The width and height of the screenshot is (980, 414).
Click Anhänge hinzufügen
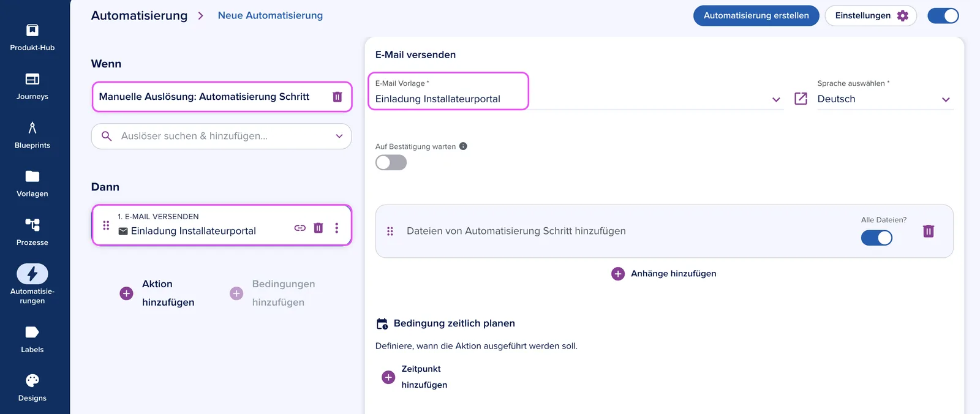pos(664,274)
